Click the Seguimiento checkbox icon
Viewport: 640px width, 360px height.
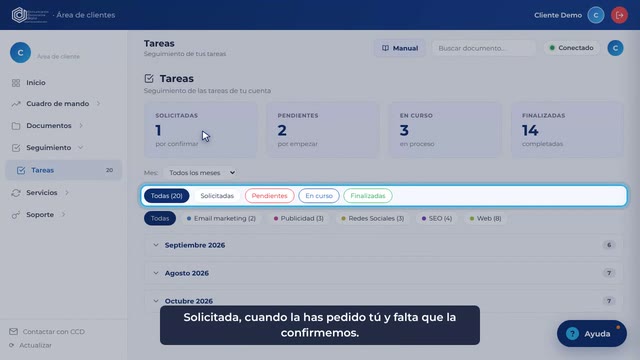[x=16, y=148]
